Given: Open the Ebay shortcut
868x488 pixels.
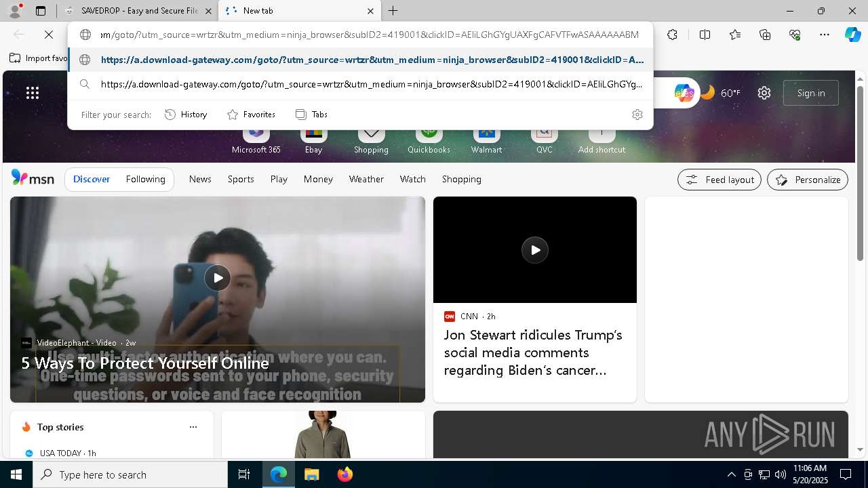Looking at the screenshot, I should 313,140.
